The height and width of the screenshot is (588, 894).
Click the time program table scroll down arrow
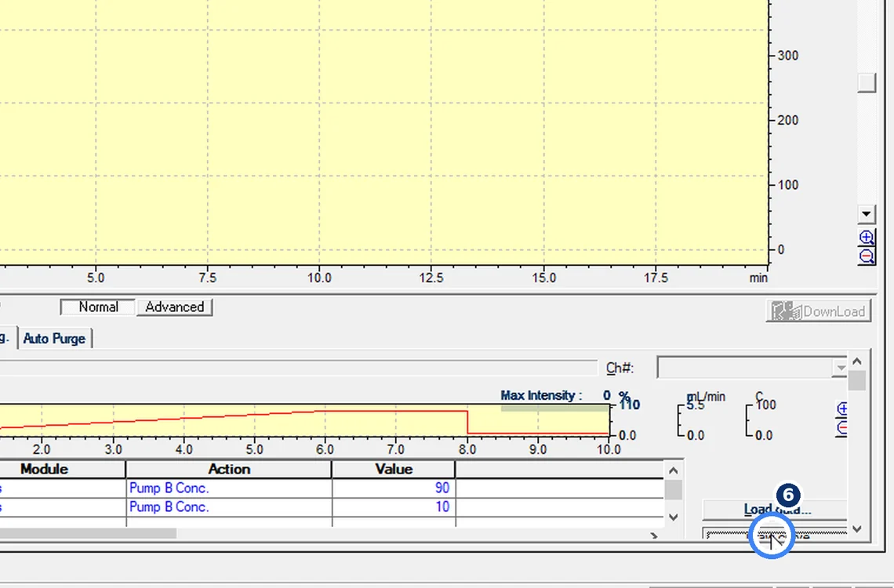point(674,517)
